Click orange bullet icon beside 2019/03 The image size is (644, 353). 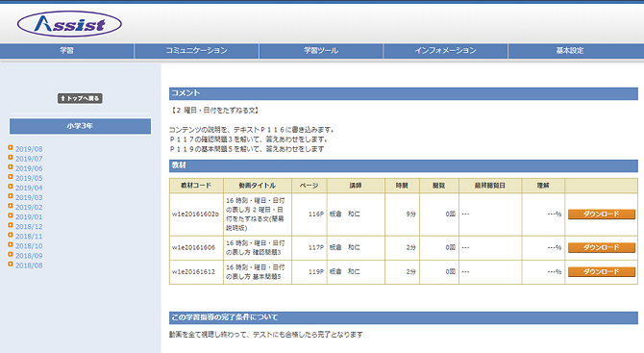(11, 196)
